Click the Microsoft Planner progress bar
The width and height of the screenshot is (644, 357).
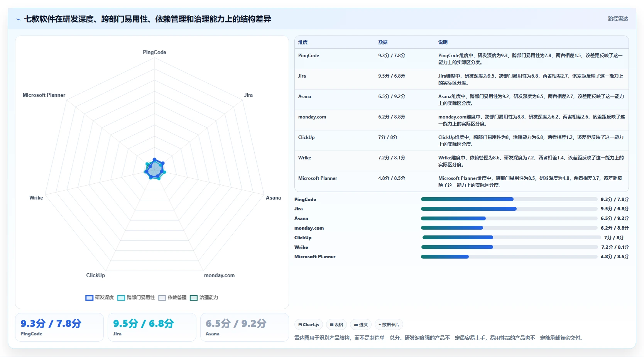509,257
